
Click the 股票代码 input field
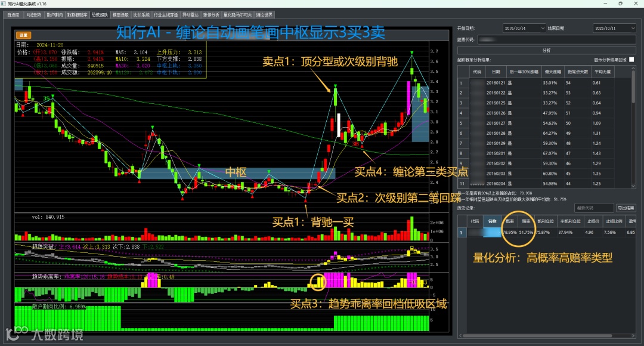click(556, 40)
